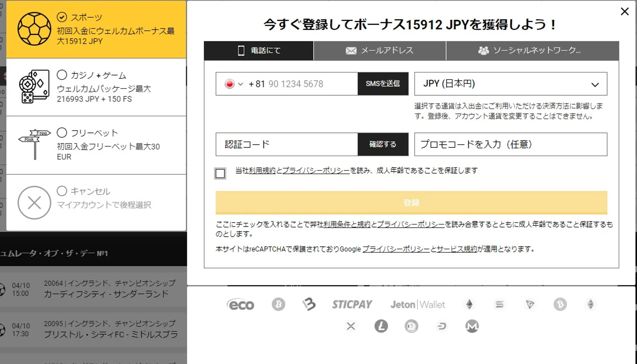Focus the プロモコードを入力 field

pos(510,144)
